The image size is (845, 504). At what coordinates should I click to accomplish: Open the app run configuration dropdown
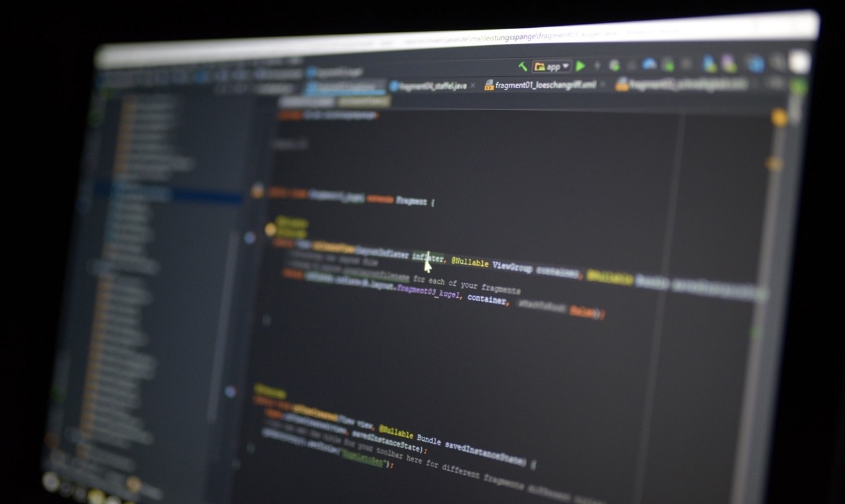coord(552,66)
